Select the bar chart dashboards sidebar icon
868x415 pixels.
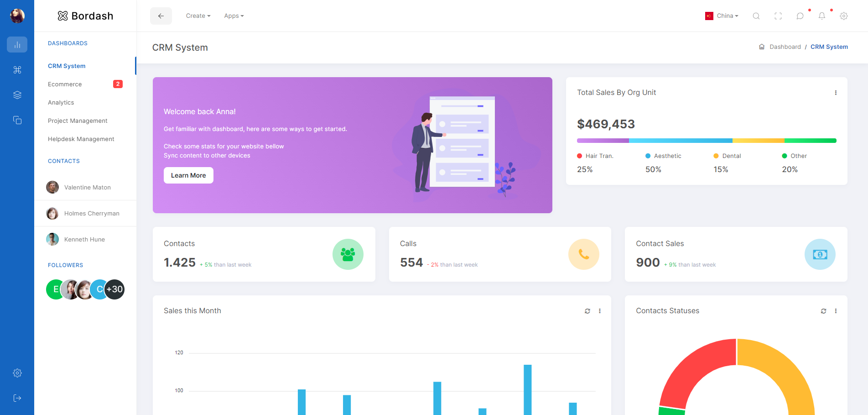17,45
